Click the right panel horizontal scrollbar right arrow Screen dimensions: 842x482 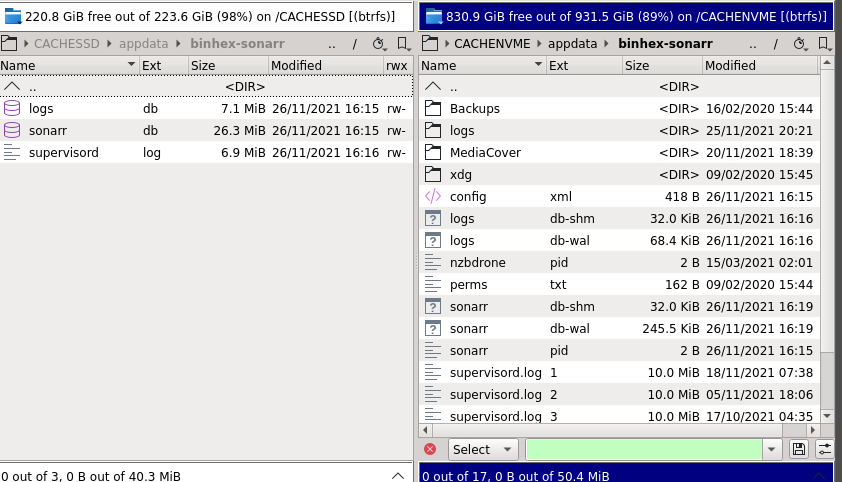812,430
